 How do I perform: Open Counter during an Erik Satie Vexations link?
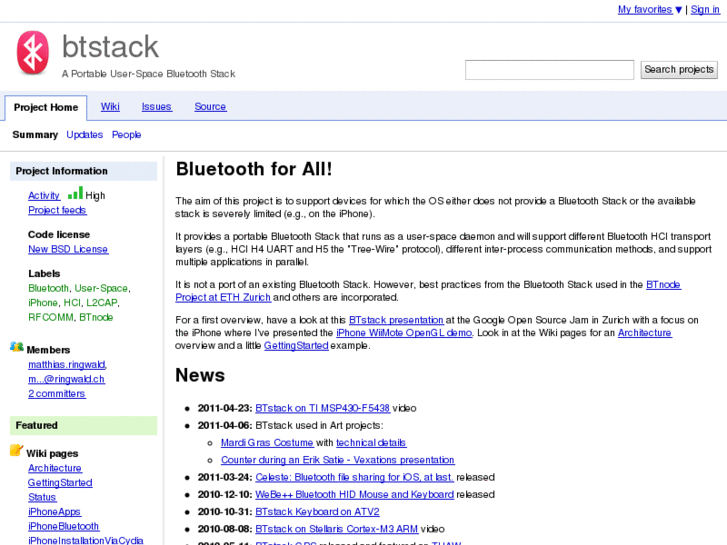click(338, 460)
